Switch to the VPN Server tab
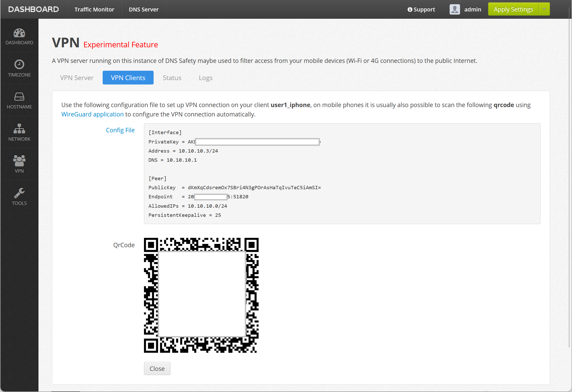This screenshot has width=572, height=392. coord(77,78)
